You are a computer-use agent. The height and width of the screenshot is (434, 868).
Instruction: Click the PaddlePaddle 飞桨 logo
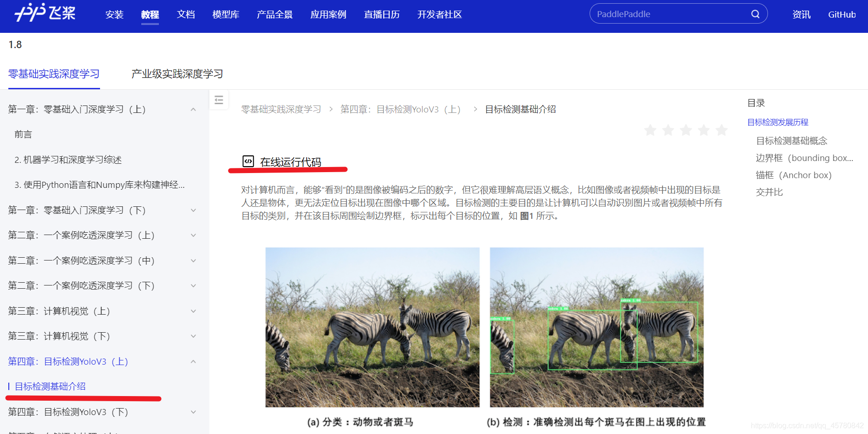(x=45, y=12)
